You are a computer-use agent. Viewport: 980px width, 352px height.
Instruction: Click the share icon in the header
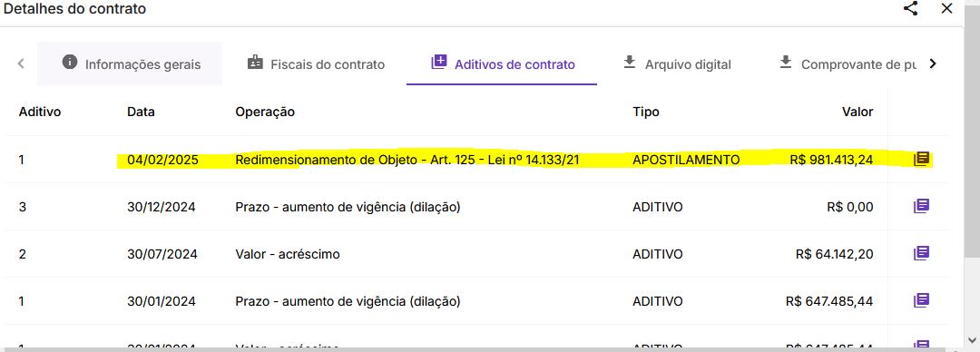[x=911, y=9]
